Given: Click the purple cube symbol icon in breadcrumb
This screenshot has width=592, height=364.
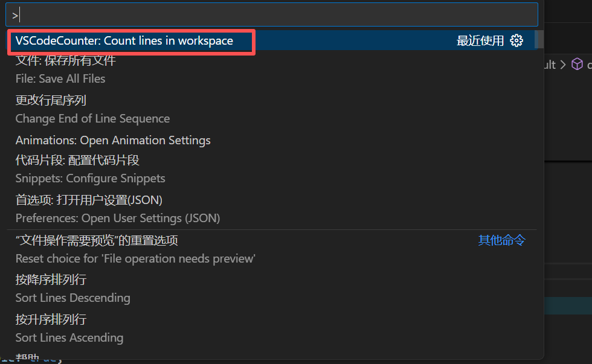Looking at the screenshot, I should [x=577, y=64].
